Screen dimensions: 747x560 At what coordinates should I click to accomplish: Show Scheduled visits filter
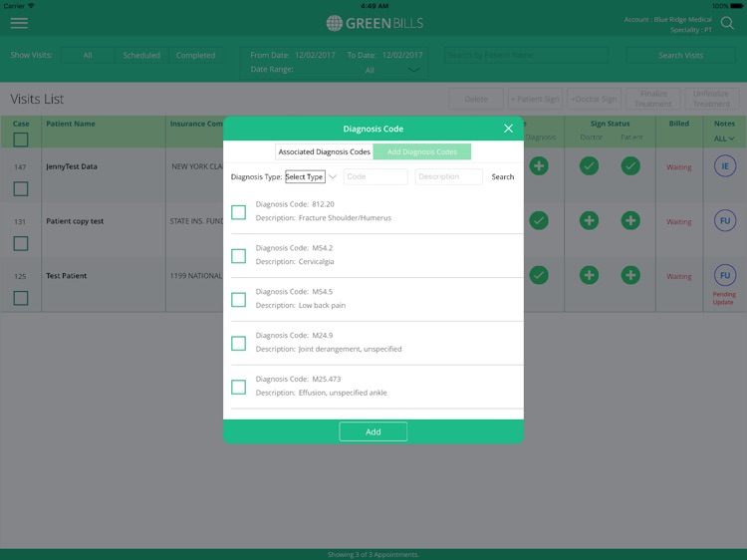(x=141, y=55)
